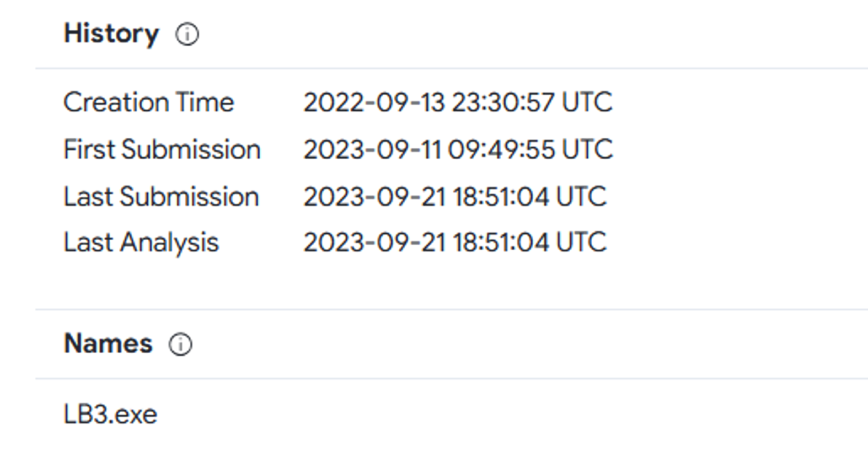This screenshot has height=474, width=868.
Task: Click the Last Submission label
Action: [x=161, y=196]
